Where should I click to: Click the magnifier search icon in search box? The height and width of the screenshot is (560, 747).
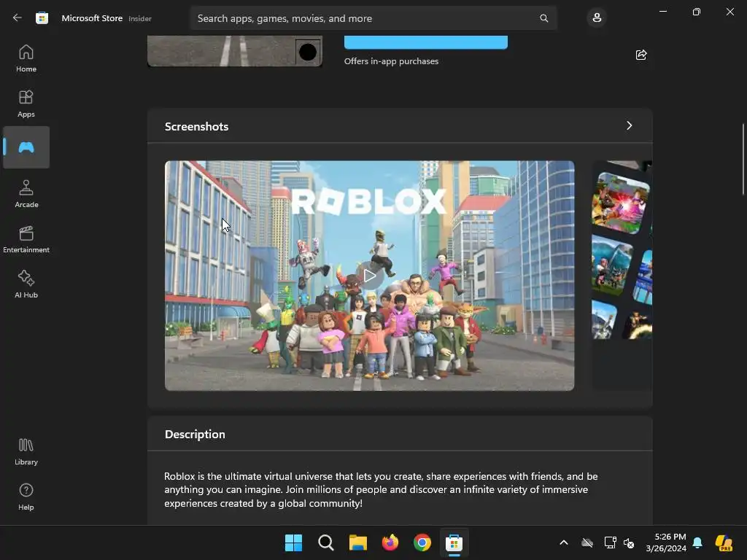tap(543, 18)
